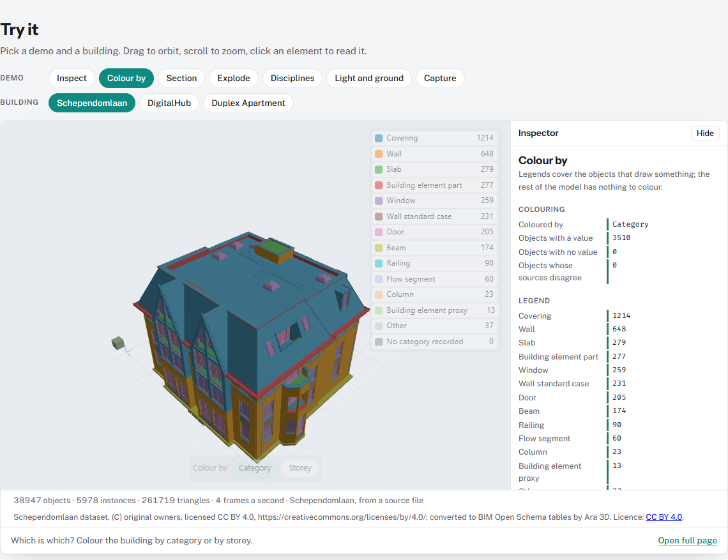Screen dimensions: 728x560
Task: Select the Column 23 legend row
Action: [x=435, y=294]
